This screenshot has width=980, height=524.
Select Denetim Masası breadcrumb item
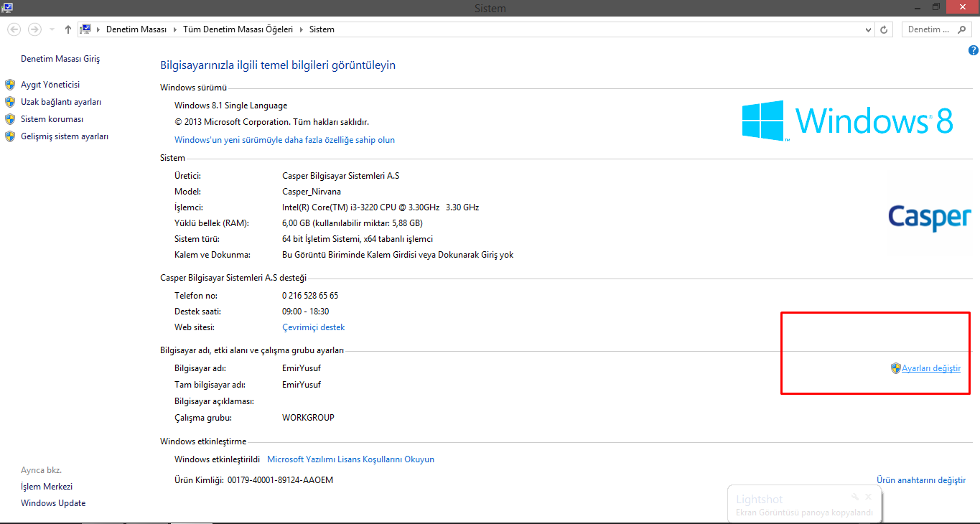(136, 29)
